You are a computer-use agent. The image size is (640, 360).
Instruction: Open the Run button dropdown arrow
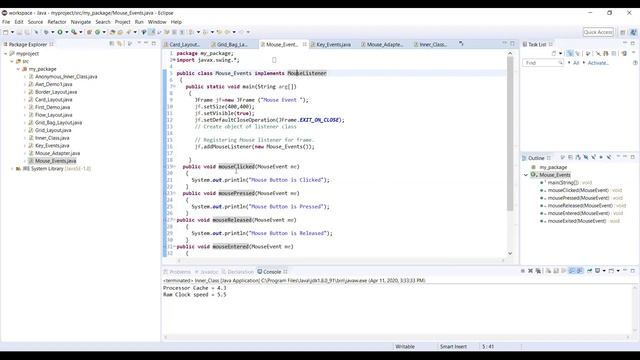click(x=67, y=32)
